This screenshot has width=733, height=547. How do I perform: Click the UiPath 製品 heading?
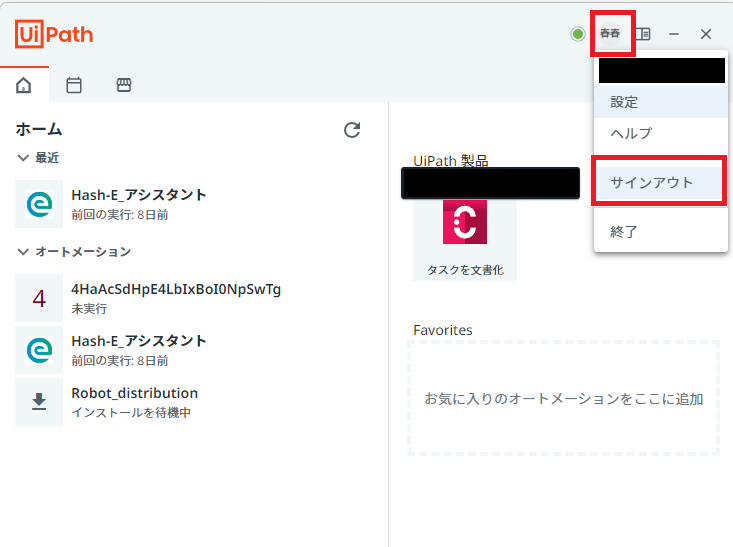point(451,160)
